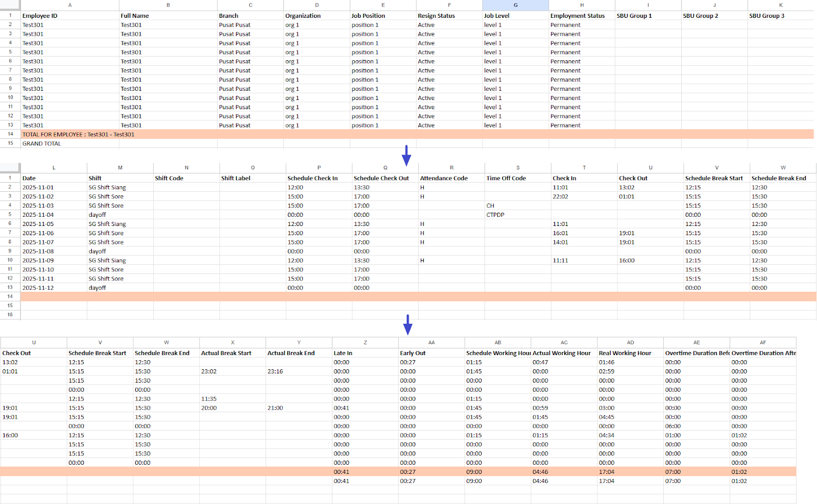Click column S header
Viewport: 817px width, 504px height.
[518, 168]
